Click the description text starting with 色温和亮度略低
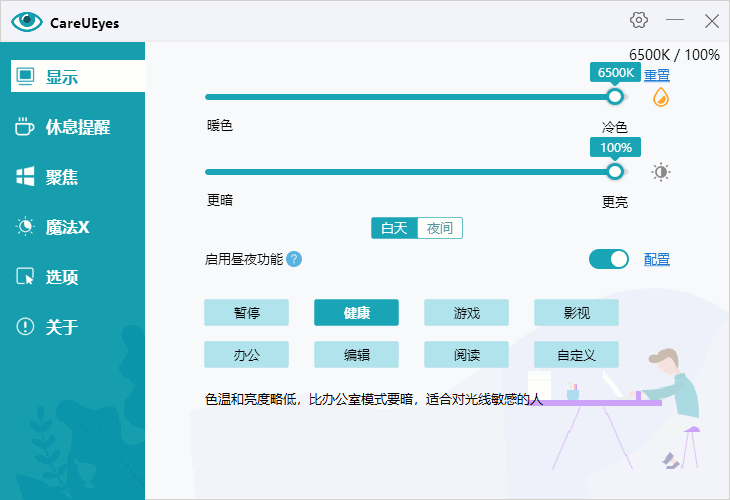This screenshot has width=730, height=500. pyautogui.click(x=373, y=399)
